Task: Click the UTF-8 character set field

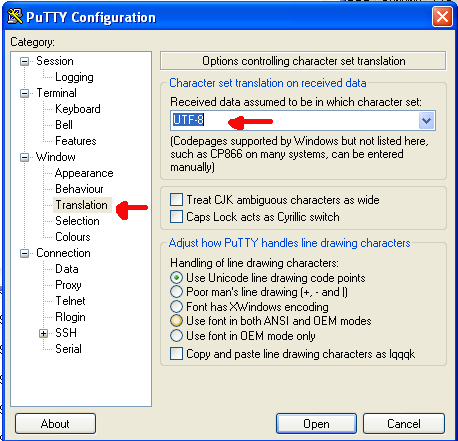Action: [x=295, y=121]
